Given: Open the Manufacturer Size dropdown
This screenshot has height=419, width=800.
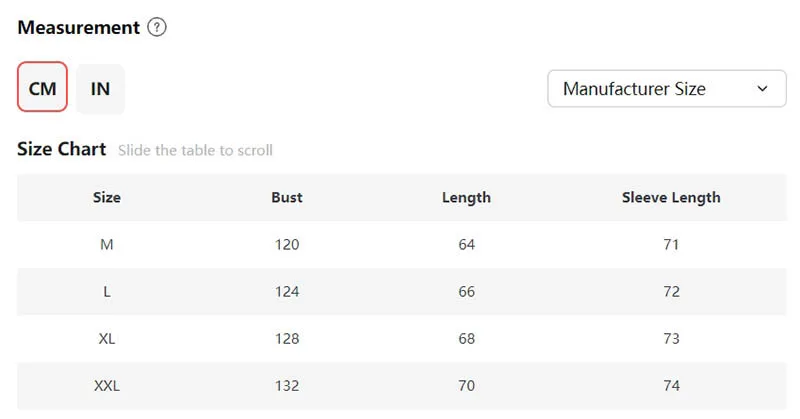Looking at the screenshot, I should tap(666, 89).
